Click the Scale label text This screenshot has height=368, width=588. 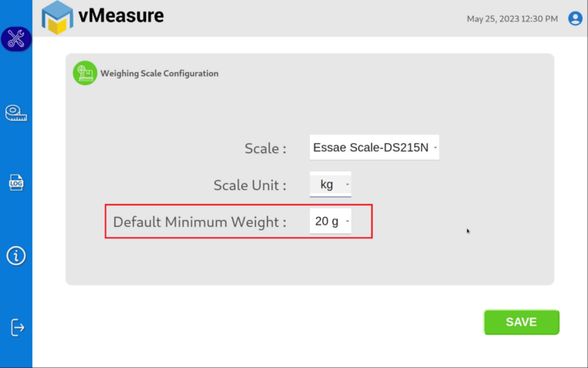tap(265, 148)
